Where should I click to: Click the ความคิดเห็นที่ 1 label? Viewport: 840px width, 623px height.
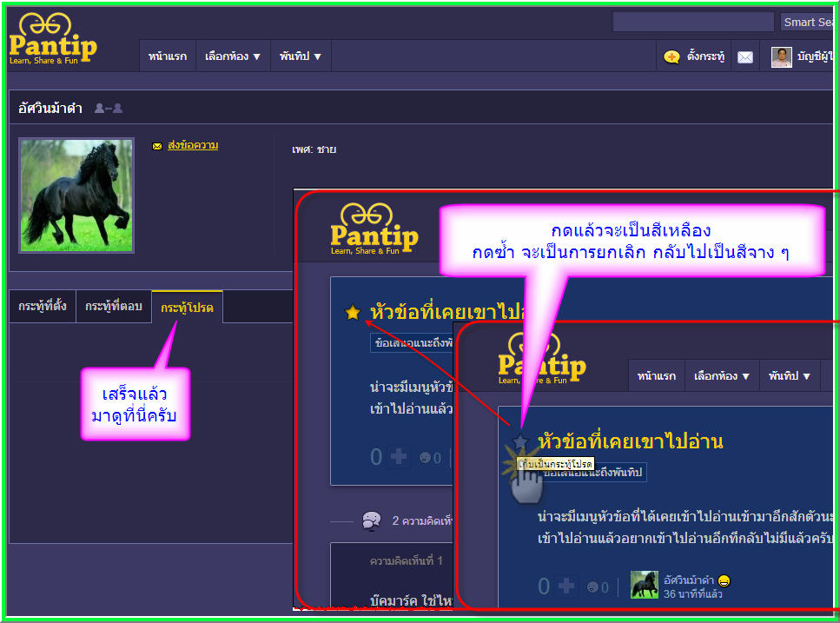(406, 560)
